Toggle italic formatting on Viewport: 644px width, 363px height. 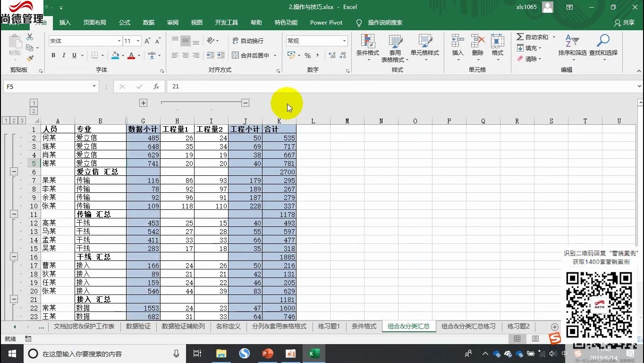point(63,55)
